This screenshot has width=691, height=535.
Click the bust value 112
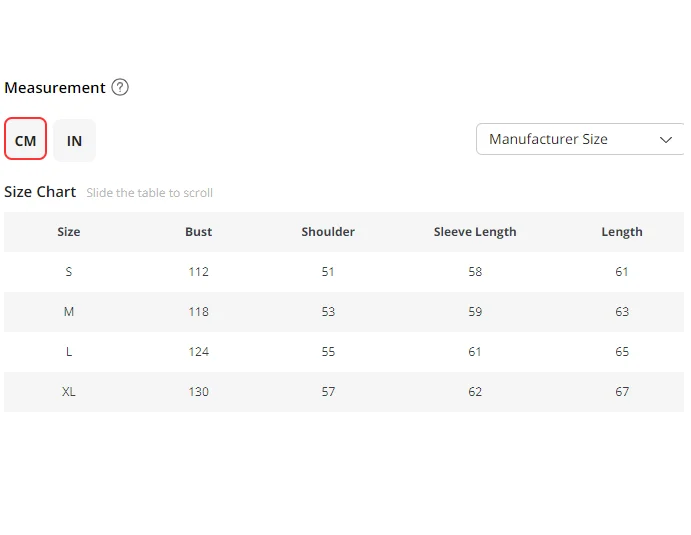point(198,272)
